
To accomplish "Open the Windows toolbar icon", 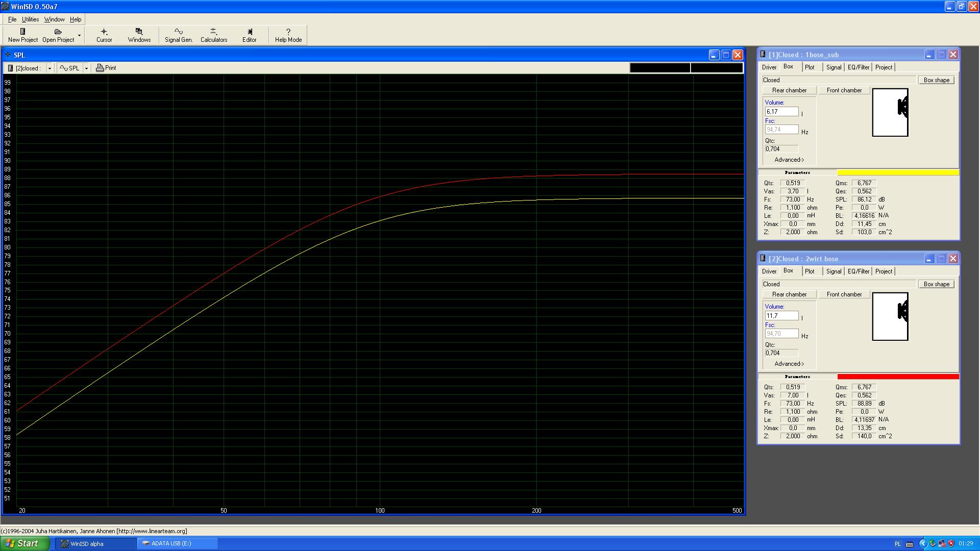I will [139, 32].
